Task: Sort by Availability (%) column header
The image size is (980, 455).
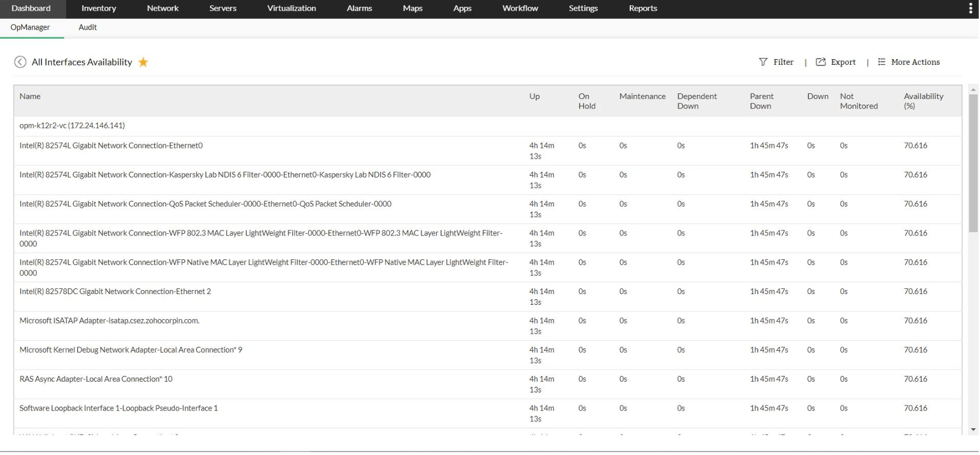Action: [923, 101]
